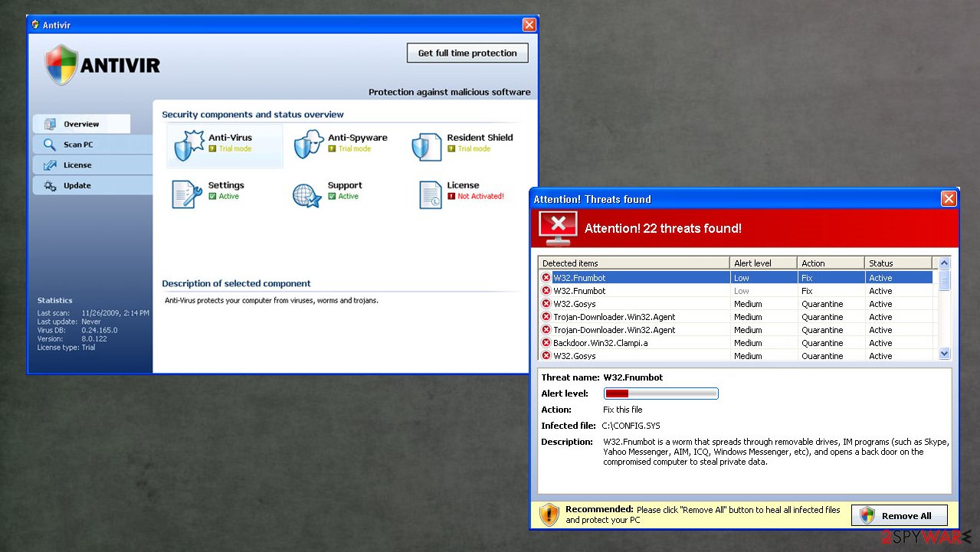Click the Alert level progress bar
980x552 pixels.
point(660,394)
